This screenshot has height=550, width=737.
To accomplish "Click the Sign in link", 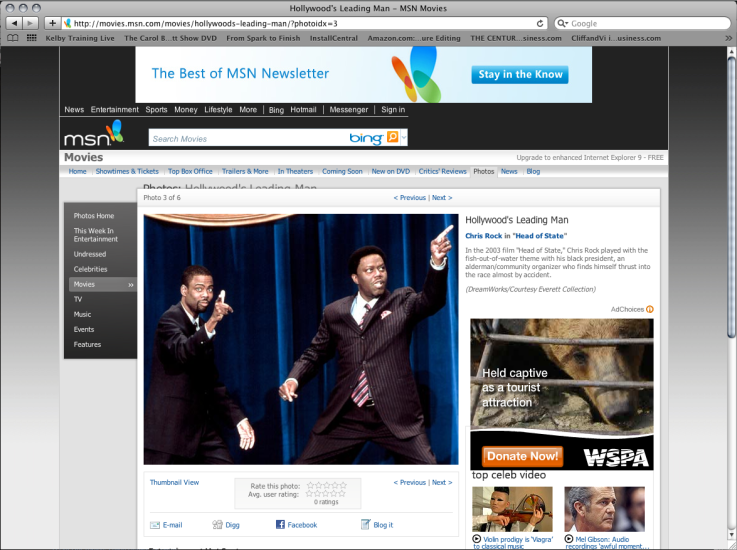I will [393, 110].
